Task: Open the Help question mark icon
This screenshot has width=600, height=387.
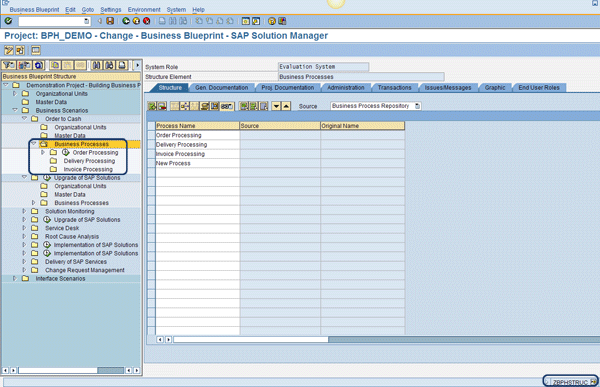Action: [272, 21]
